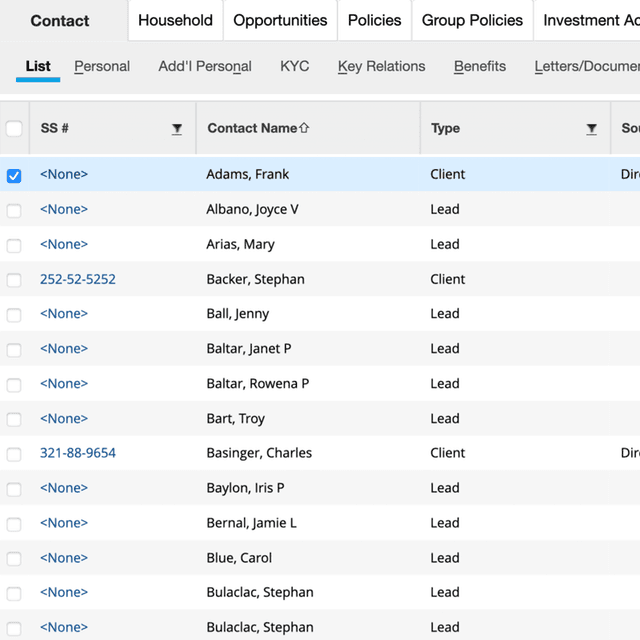
Task: Open <None> SS link for Albano, Joyce V
Action: [64, 209]
